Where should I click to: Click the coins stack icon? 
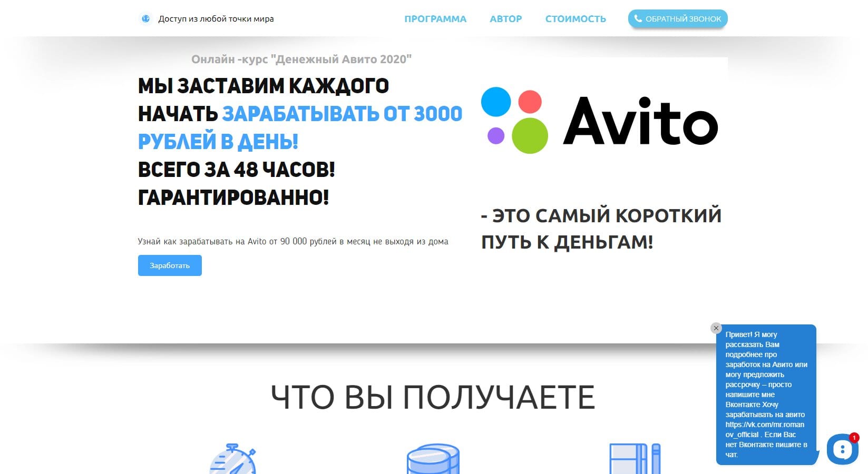[433, 459]
